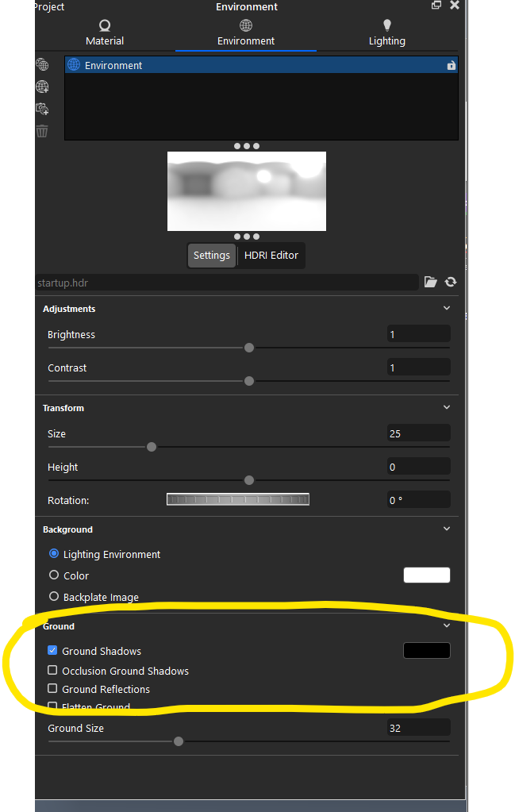The height and width of the screenshot is (812, 515).
Task: Click the Brightness value field
Action: click(419, 334)
